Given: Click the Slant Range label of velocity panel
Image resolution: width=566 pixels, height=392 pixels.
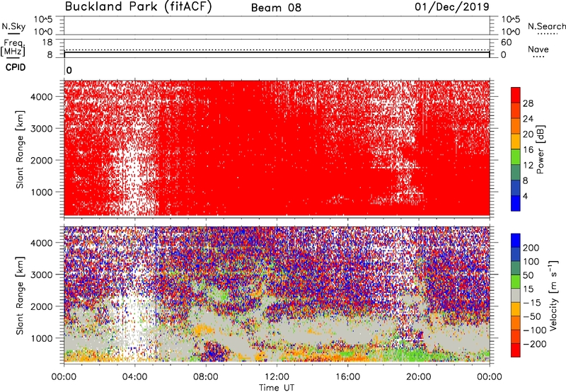Looking at the screenshot, I should [20, 296].
